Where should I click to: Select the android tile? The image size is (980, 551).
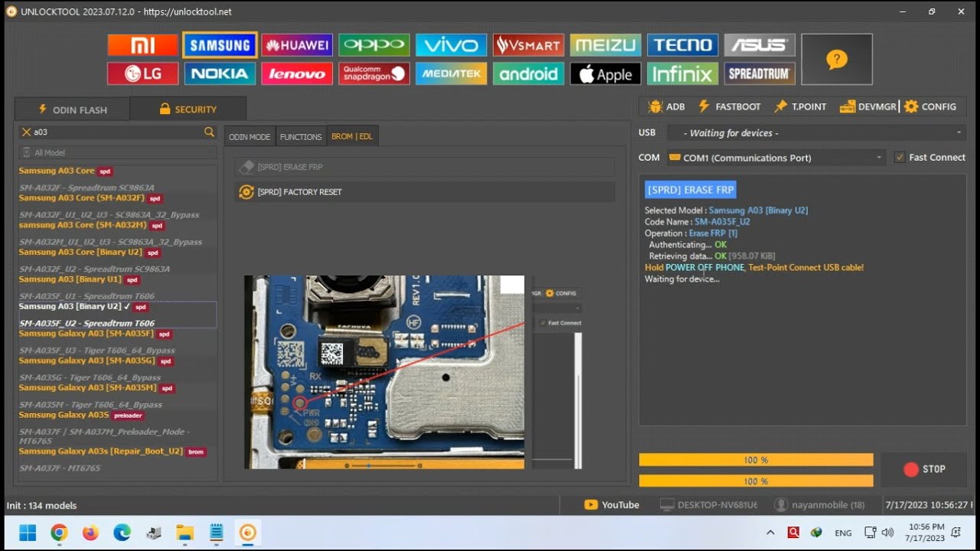(528, 73)
